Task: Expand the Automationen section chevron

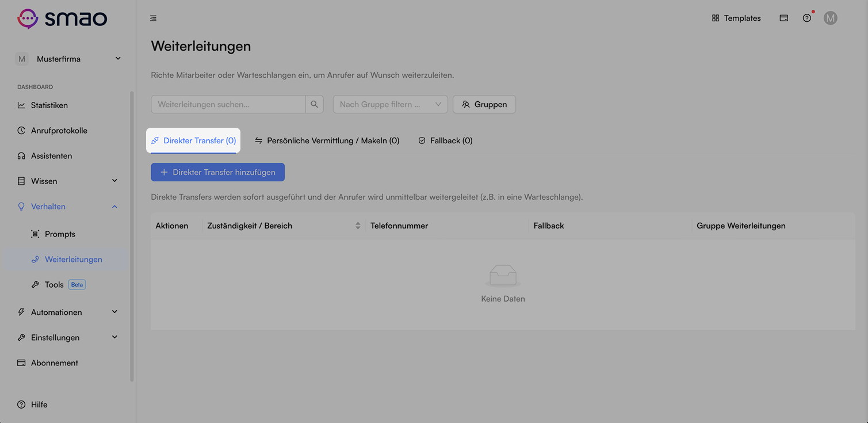Action: click(114, 313)
